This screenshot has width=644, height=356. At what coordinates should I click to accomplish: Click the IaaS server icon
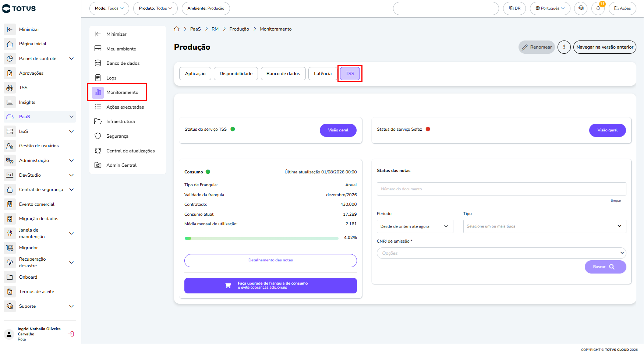point(10,131)
